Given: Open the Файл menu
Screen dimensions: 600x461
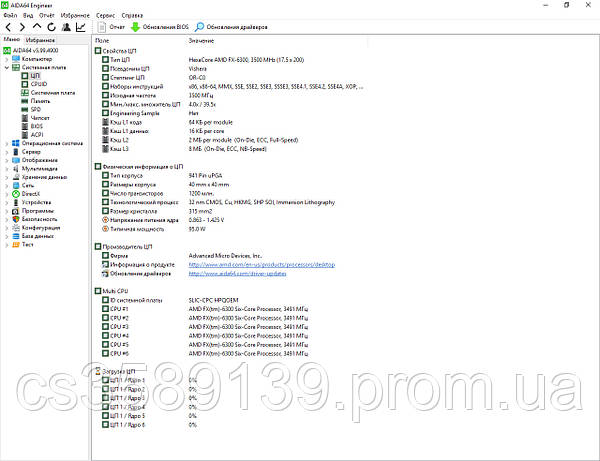Looking at the screenshot, I should click(10, 15).
